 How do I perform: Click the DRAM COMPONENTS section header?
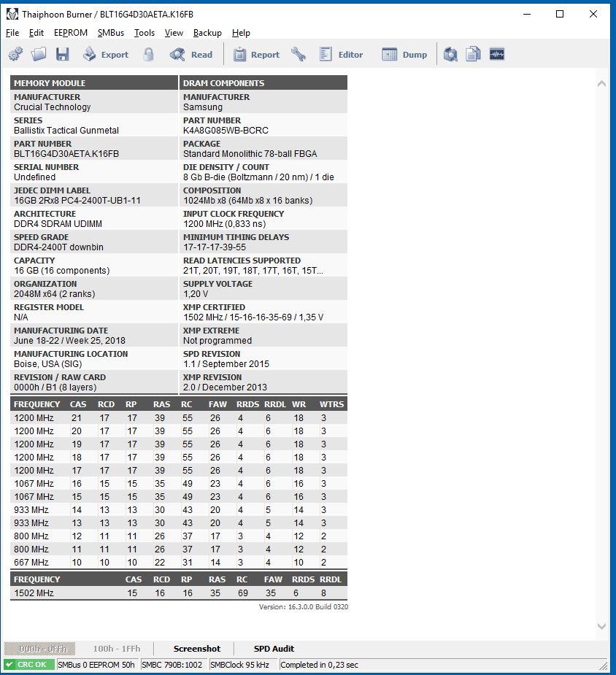[x=263, y=82]
